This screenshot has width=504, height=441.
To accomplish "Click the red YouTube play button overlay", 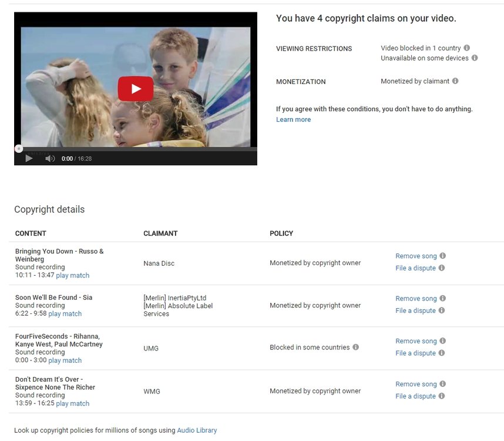I will click(135, 88).
